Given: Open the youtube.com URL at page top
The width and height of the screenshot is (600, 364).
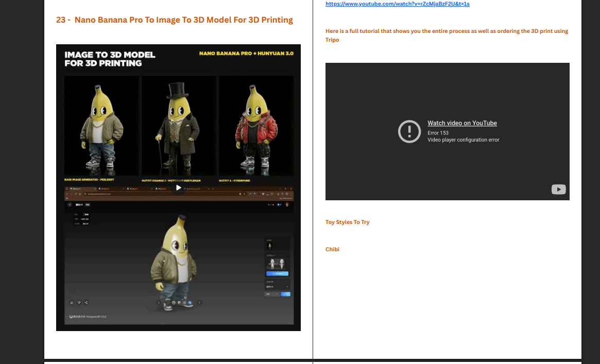Looking at the screenshot, I should [x=397, y=4].
